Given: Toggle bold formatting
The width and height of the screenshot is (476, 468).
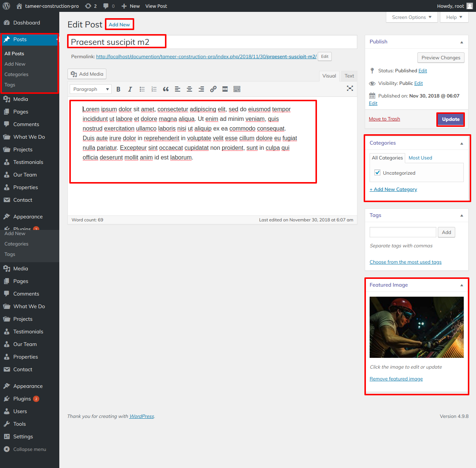Looking at the screenshot, I should tap(118, 89).
